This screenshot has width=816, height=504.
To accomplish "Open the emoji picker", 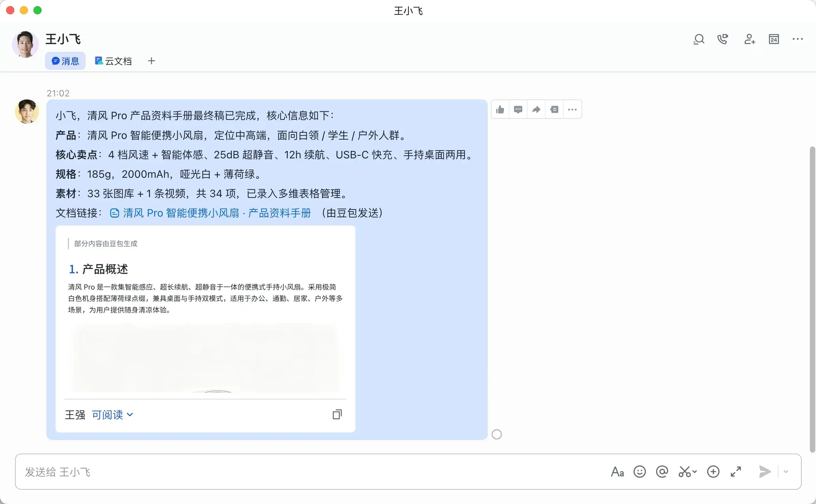I will click(639, 472).
